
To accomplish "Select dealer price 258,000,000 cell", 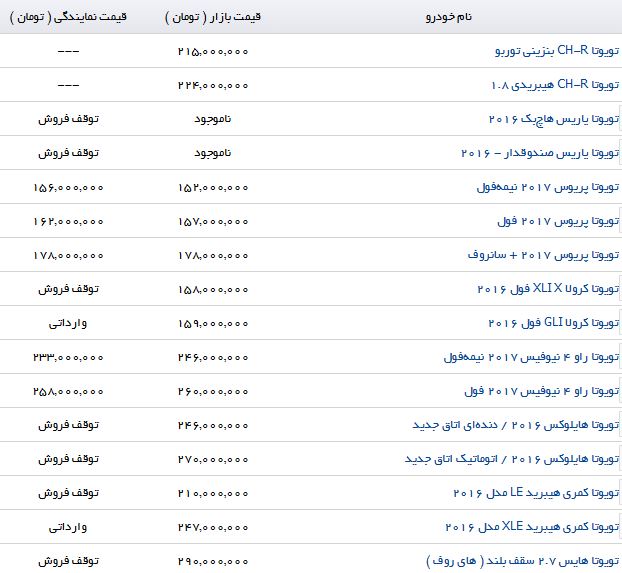I will pos(68,392).
